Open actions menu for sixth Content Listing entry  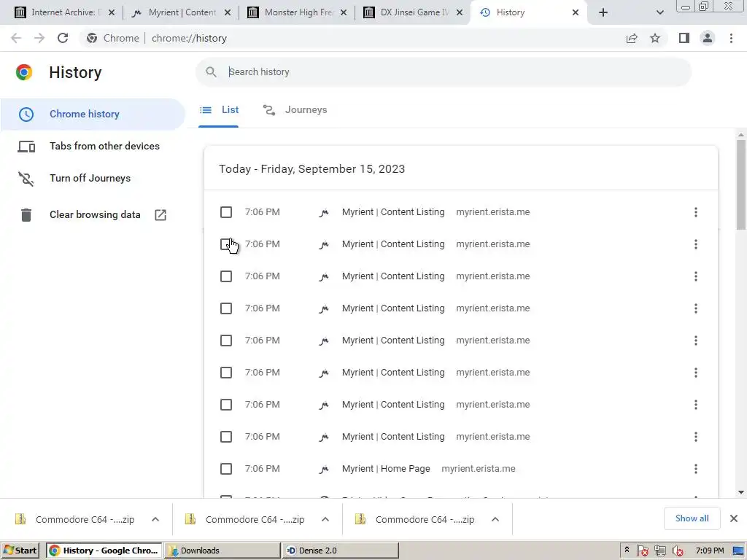pyautogui.click(x=695, y=373)
